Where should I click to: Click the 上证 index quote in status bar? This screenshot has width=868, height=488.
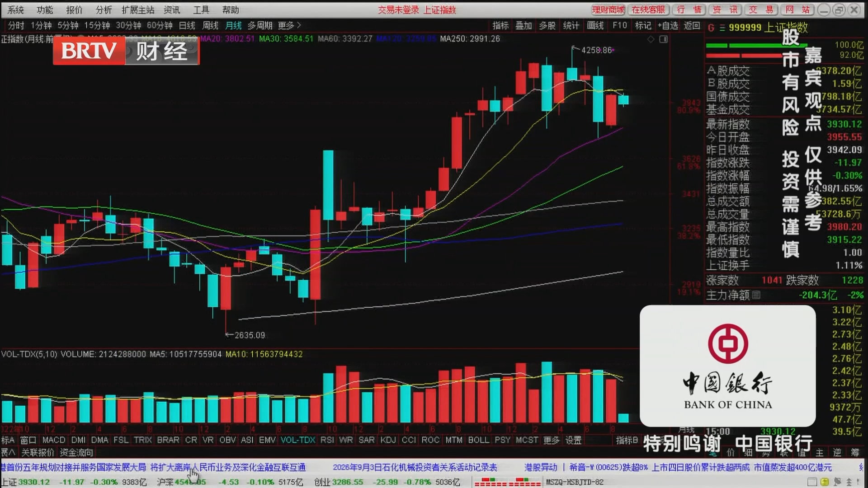[74, 482]
